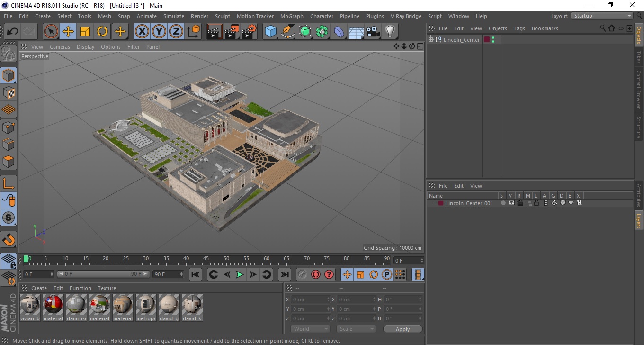Toggle the X axis lock
Screen dimensions: 644x345
[142, 32]
